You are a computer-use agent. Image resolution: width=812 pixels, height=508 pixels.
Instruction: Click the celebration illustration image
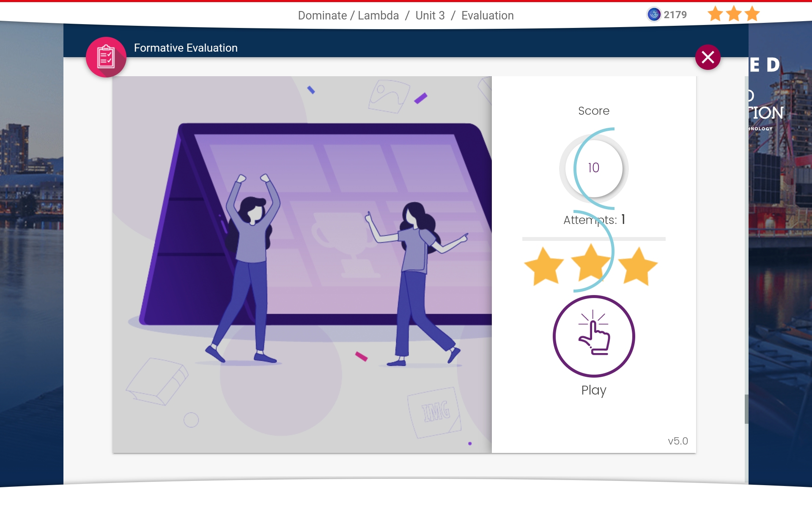click(302, 265)
